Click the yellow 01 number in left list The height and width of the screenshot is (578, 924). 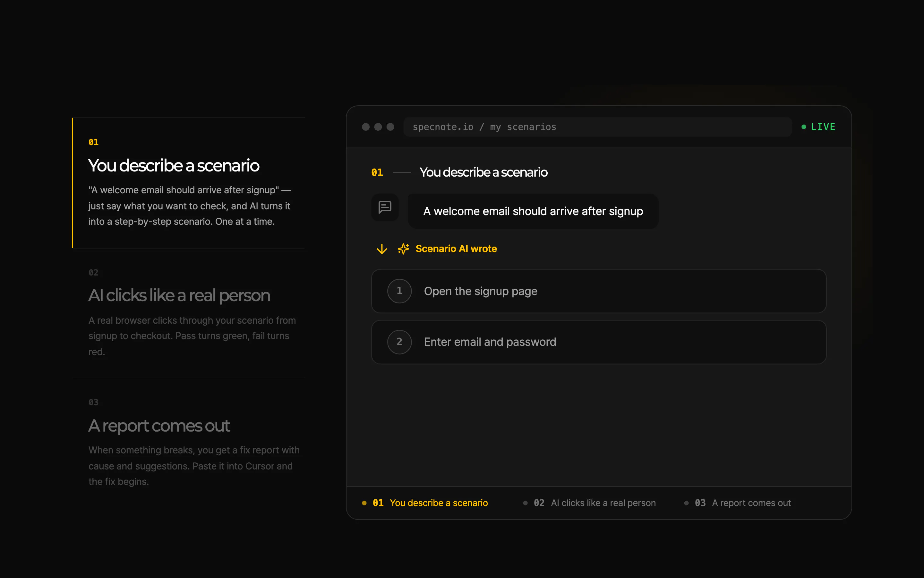[x=94, y=142]
